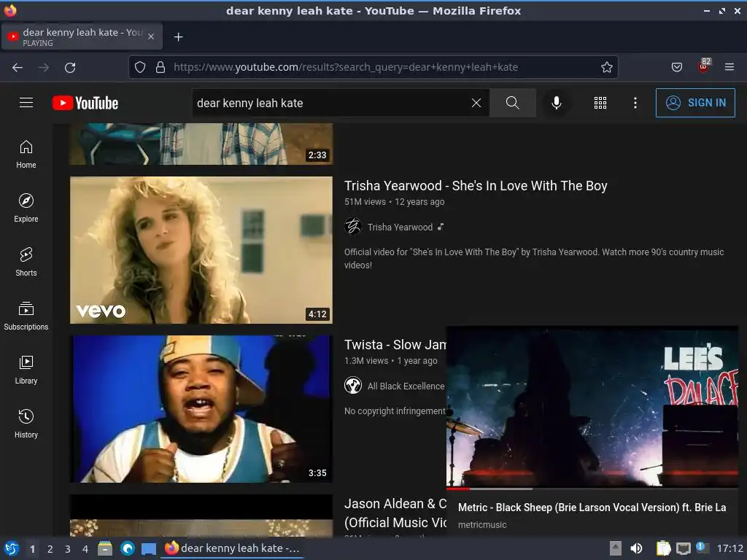This screenshot has height=560, width=747.
Task: Reload the current page
Action: 70,67
